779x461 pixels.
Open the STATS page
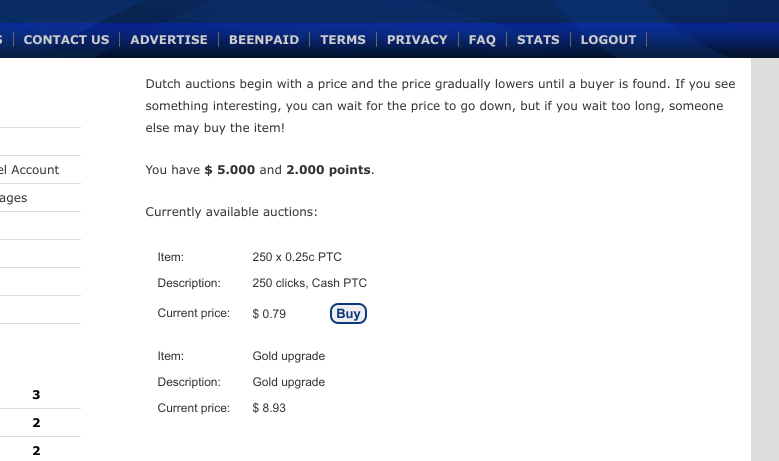538,40
